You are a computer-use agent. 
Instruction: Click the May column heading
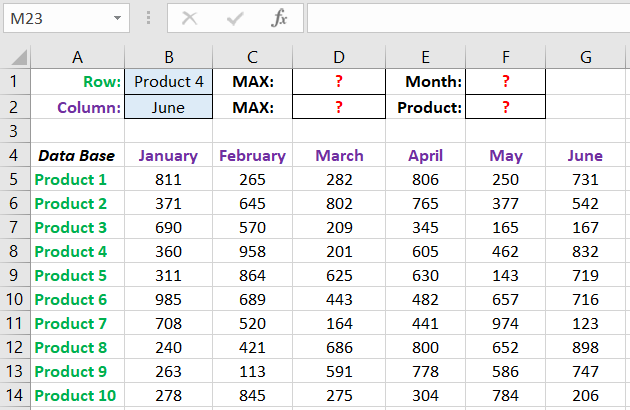(x=505, y=155)
